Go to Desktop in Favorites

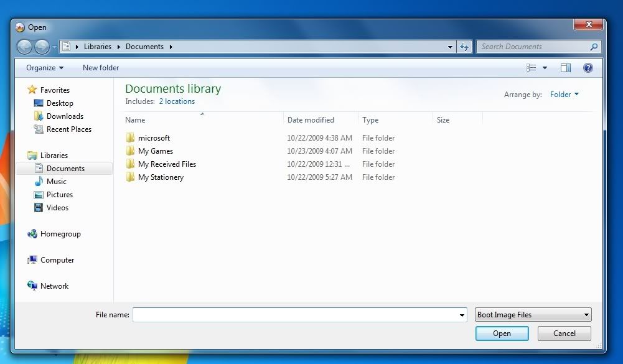click(60, 103)
